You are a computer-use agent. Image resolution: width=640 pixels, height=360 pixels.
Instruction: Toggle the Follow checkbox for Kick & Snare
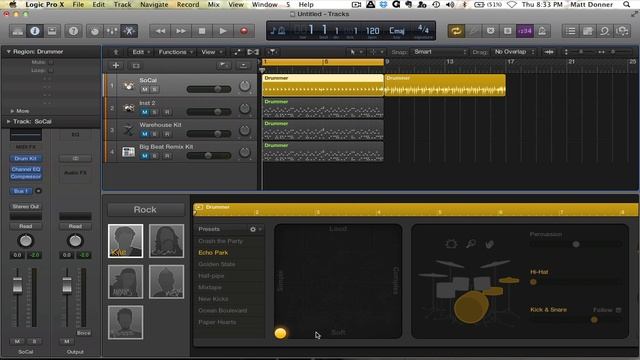pyautogui.click(x=618, y=310)
